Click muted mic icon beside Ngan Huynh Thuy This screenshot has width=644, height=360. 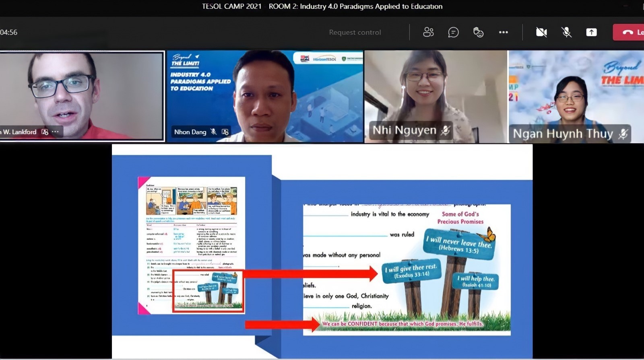click(x=623, y=134)
